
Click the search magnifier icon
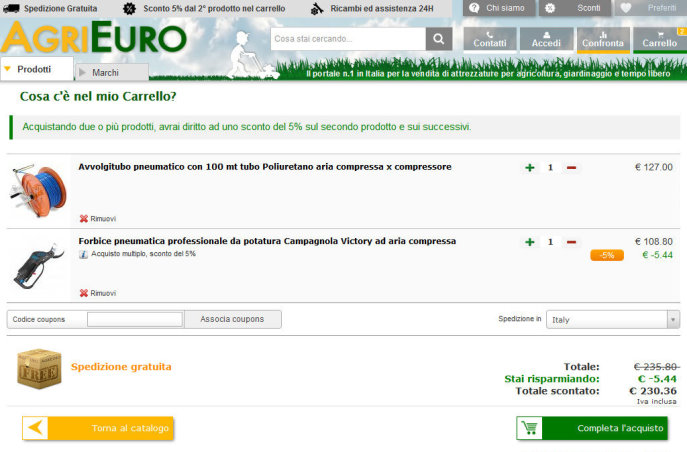(x=439, y=39)
